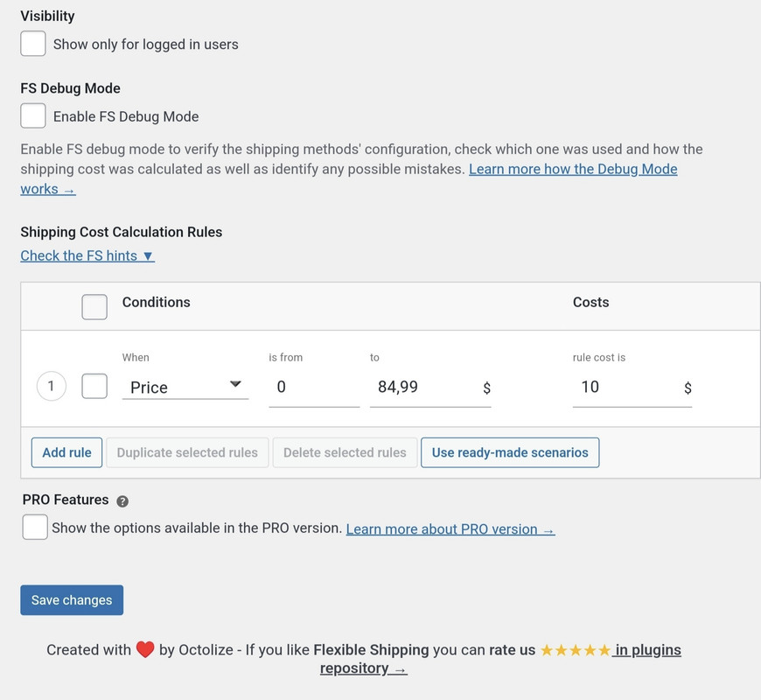
Task: Enable FS Debug Mode checkbox
Action: 33,116
